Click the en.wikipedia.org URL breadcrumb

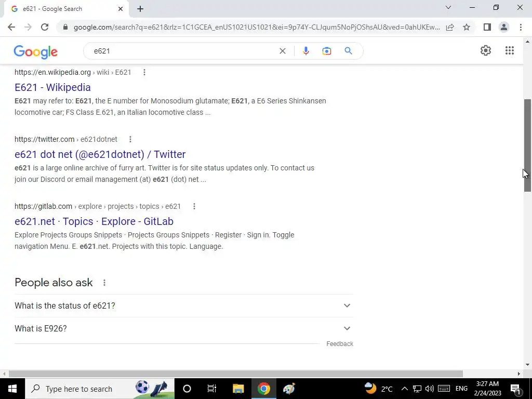point(73,72)
